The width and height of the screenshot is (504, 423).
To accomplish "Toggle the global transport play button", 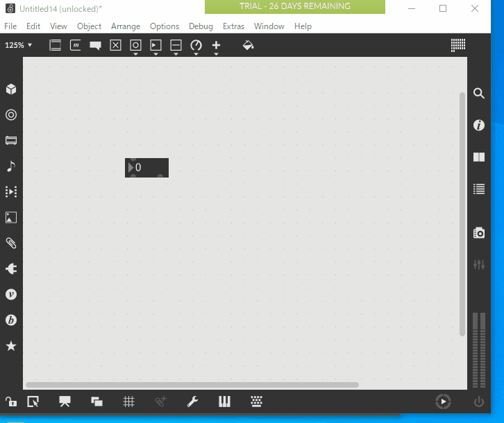I will click(443, 402).
